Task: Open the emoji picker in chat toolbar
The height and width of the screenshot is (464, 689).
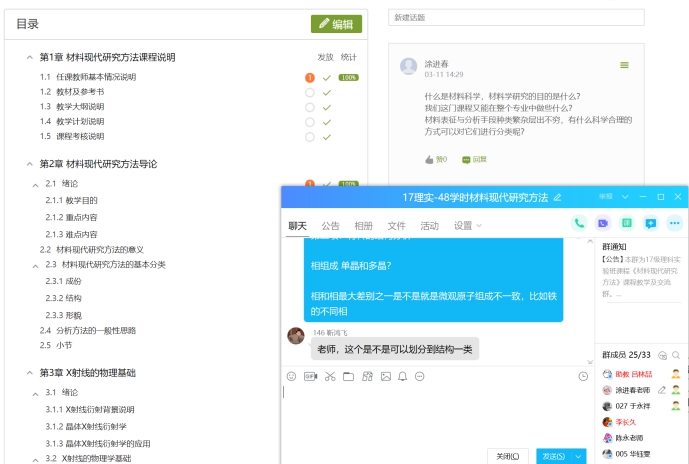Action: tap(292, 376)
